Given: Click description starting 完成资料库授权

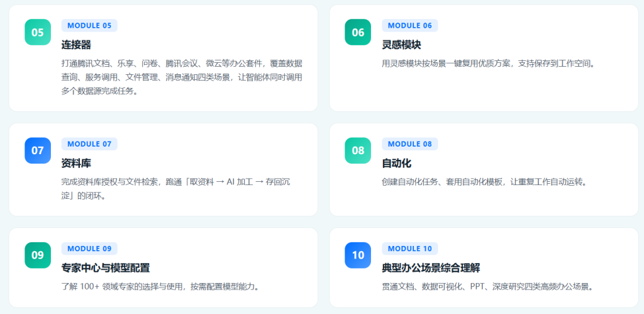Looking at the screenshot, I should (176, 189).
